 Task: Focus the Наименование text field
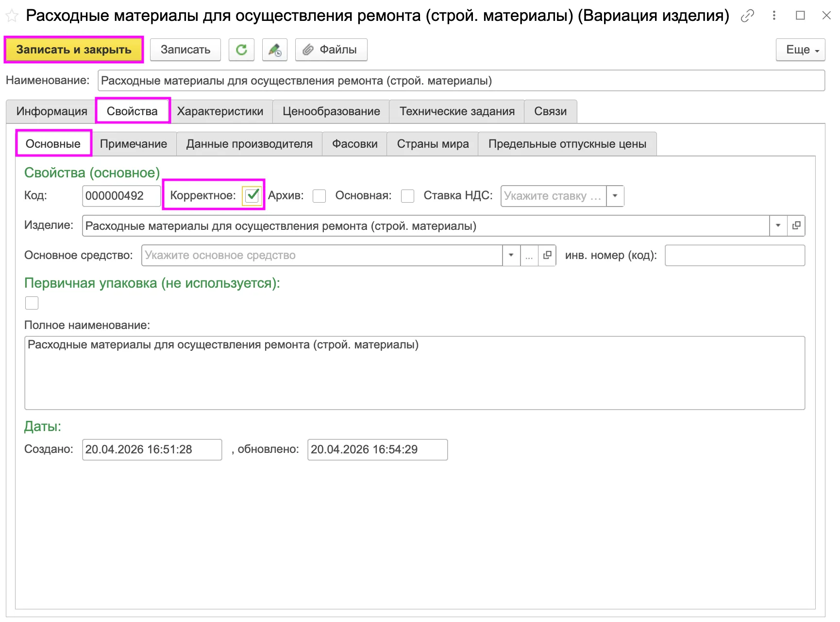[x=461, y=81]
